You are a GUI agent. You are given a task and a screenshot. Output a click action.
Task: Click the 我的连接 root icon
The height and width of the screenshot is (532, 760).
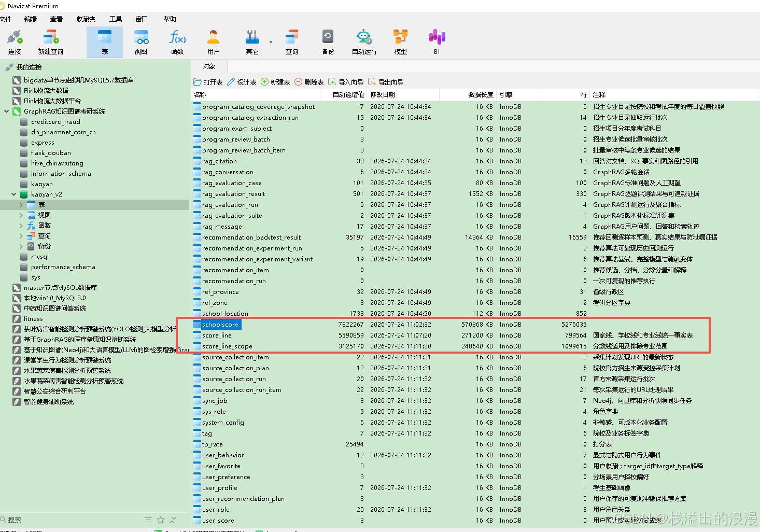tap(9, 67)
